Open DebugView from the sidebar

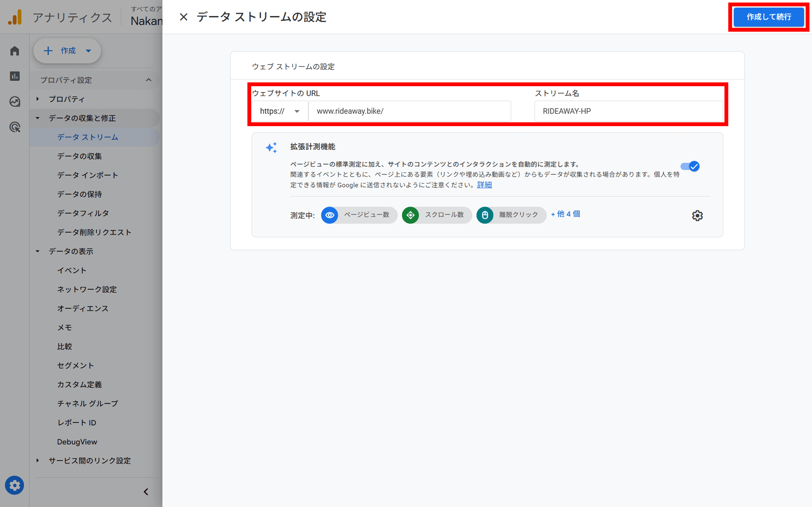pos(77,442)
